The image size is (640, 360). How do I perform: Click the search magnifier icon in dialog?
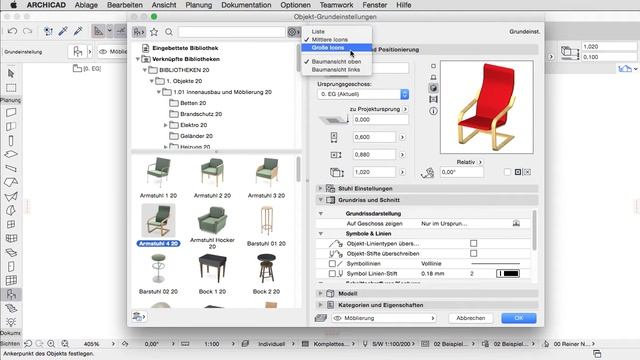tap(169, 32)
